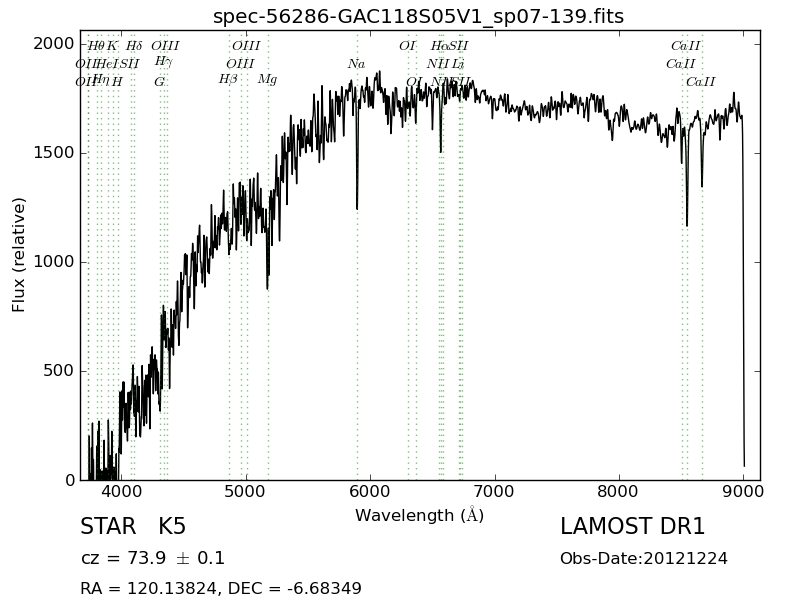This screenshot has width=800, height=600.
Task: Click the 'Hα' line label
Action: click(439, 45)
